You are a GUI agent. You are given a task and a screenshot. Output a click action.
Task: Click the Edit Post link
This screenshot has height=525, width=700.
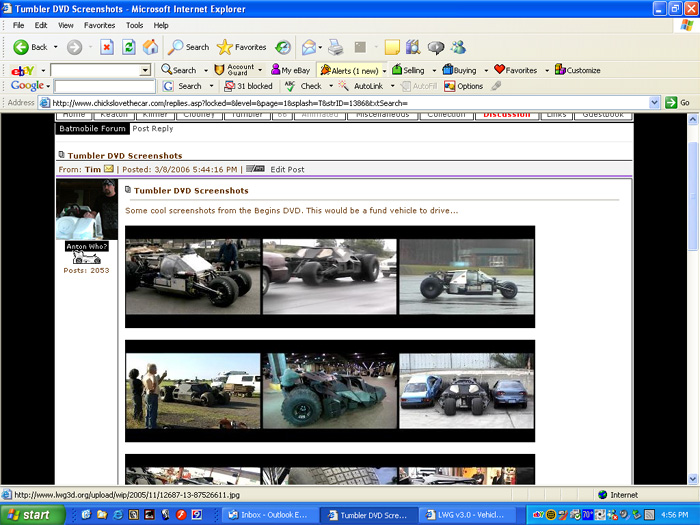(287, 170)
